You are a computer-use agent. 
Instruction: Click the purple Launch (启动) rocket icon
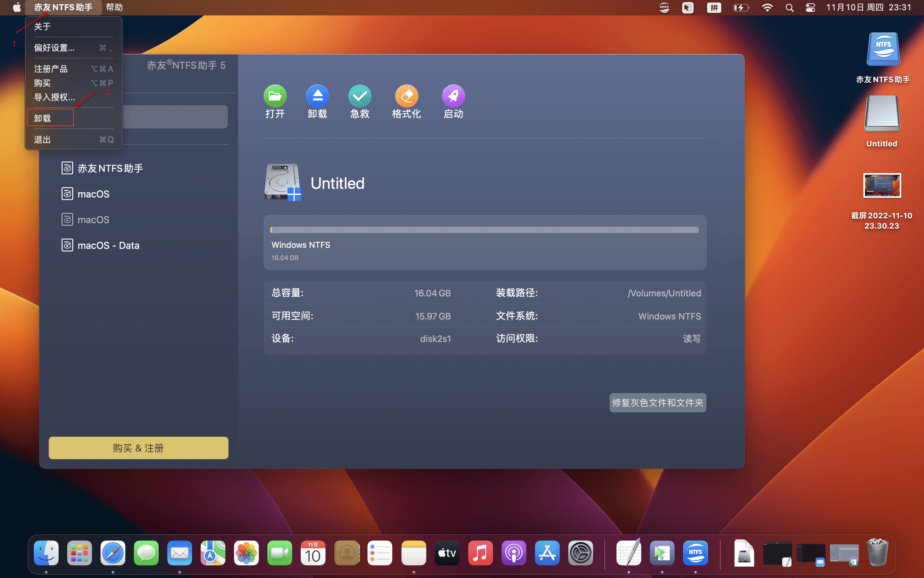click(x=453, y=96)
